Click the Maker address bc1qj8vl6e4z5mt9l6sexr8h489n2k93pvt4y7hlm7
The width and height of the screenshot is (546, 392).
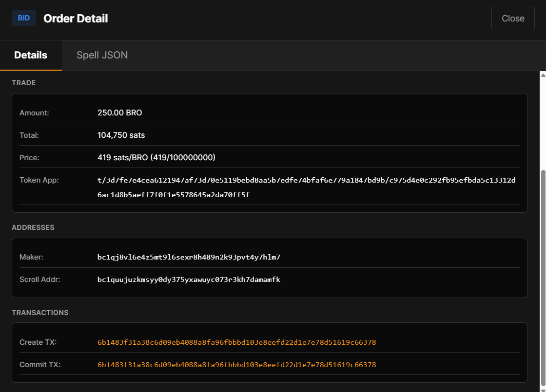[189, 257]
